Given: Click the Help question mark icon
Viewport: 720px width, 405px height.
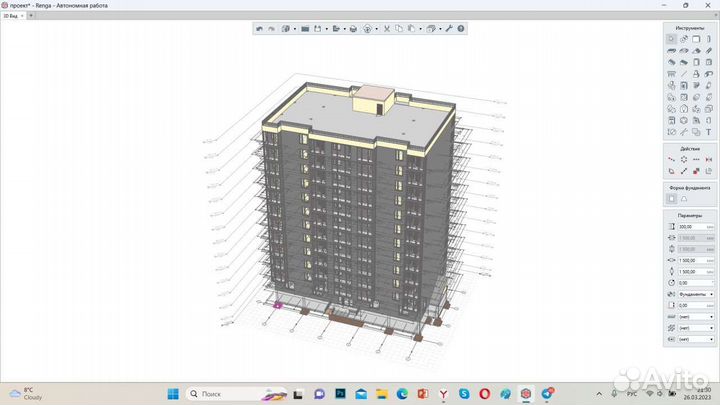Looking at the screenshot, I should [x=460, y=29].
